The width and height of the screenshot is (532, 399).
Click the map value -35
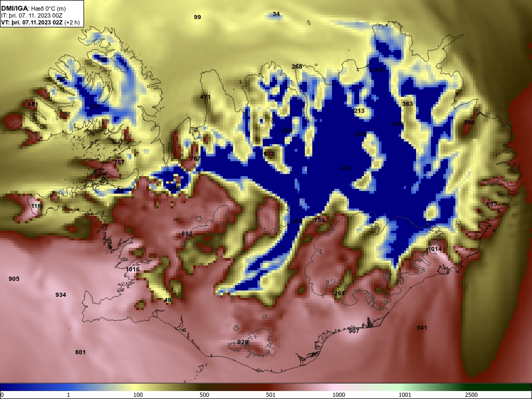(95, 106)
